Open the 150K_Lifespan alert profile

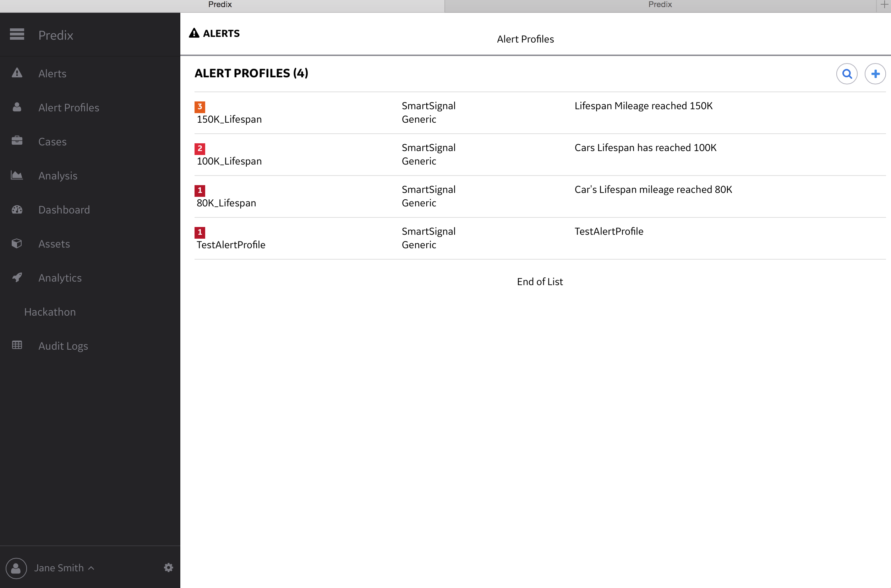pos(229,119)
